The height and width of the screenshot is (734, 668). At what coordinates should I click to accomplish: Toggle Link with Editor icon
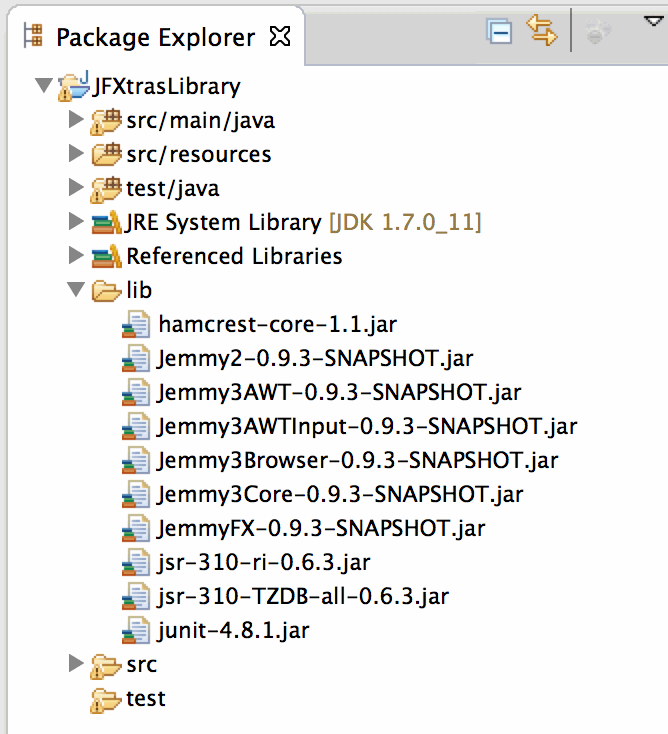[x=541, y=33]
